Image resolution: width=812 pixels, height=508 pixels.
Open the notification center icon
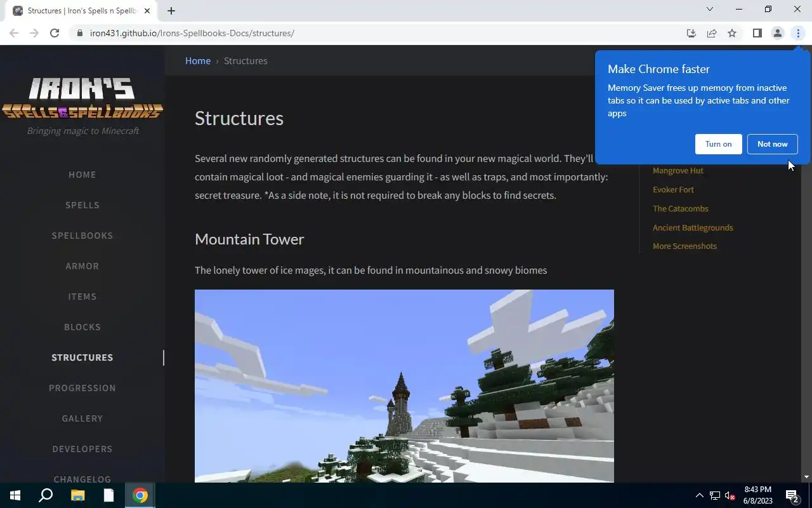pyautogui.click(x=792, y=495)
